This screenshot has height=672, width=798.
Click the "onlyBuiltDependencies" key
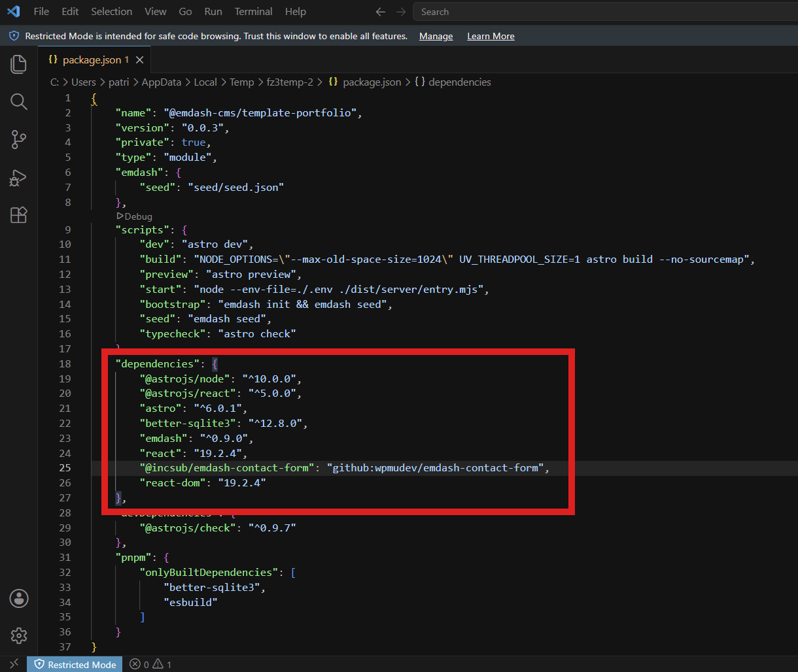(x=209, y=572)
